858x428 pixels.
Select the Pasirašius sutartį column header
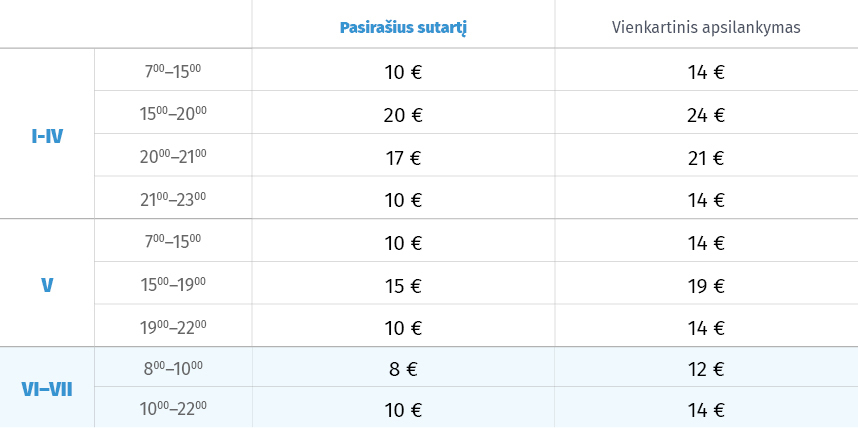tap(403, 28)
